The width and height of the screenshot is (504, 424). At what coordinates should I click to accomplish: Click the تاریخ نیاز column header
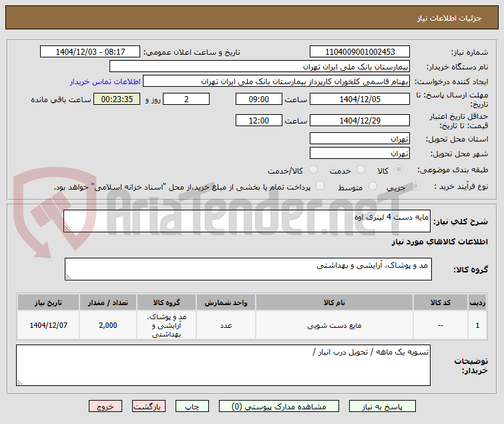coord(48,302)
